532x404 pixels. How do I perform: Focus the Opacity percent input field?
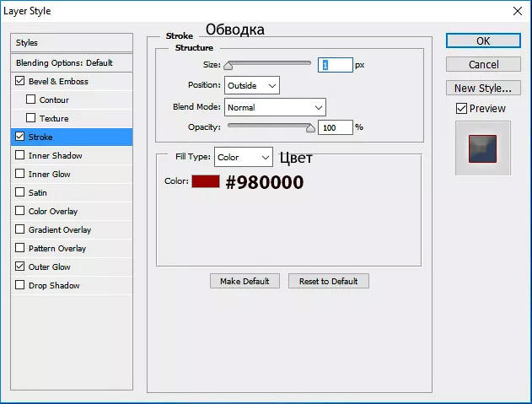(336, 127)
